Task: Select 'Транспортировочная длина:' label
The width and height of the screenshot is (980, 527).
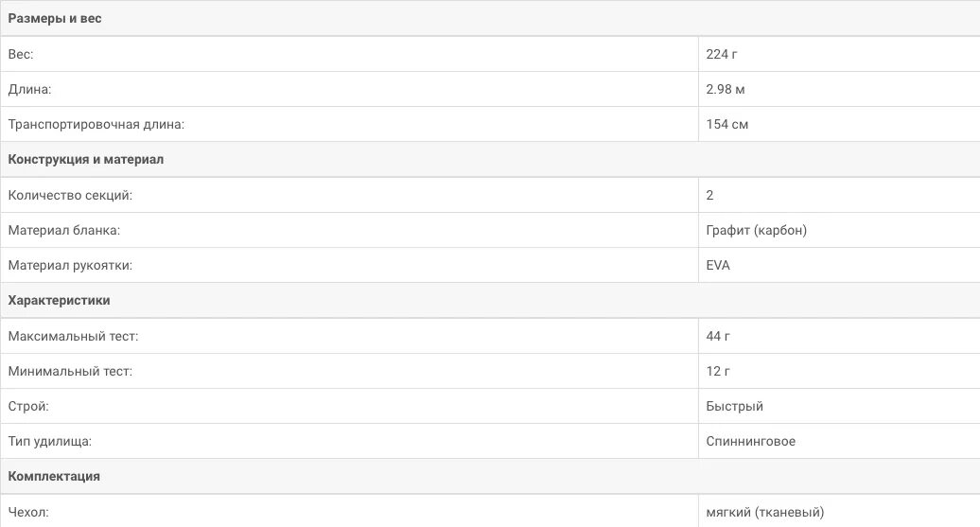Action: [x=96, y=124]
